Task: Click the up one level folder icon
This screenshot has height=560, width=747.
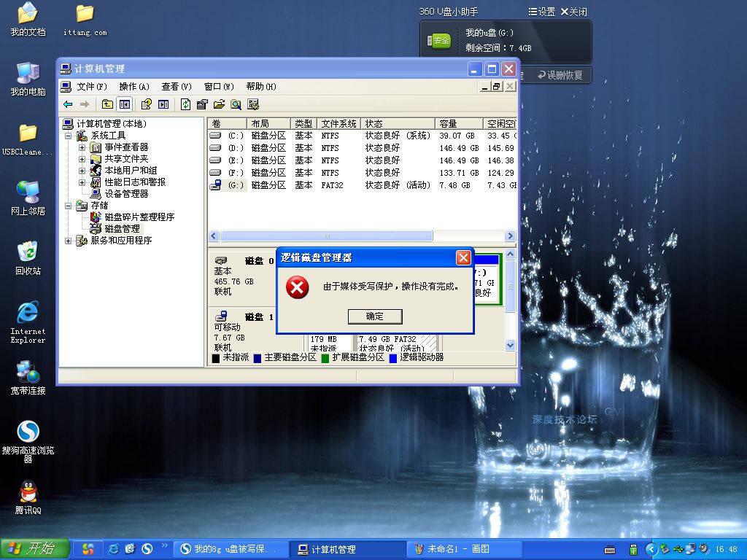Action: 107,104
